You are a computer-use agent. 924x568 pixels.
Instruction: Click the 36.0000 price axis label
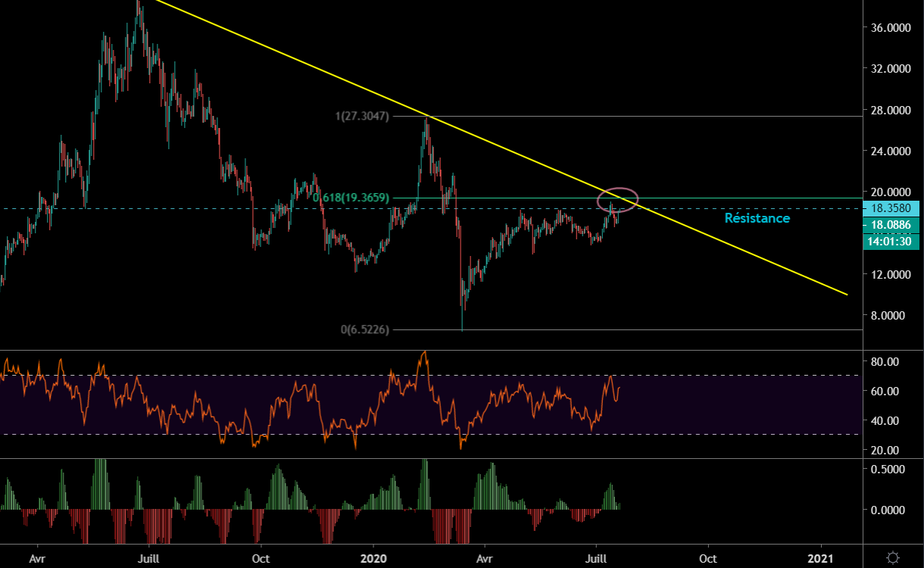click(888, 27)
